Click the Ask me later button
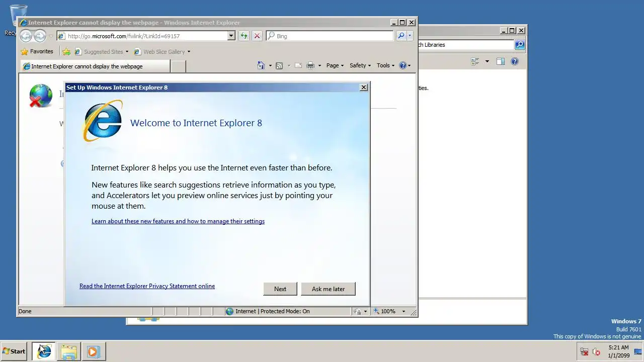Screen dimensions: 644x362 (x=328, y=289)
